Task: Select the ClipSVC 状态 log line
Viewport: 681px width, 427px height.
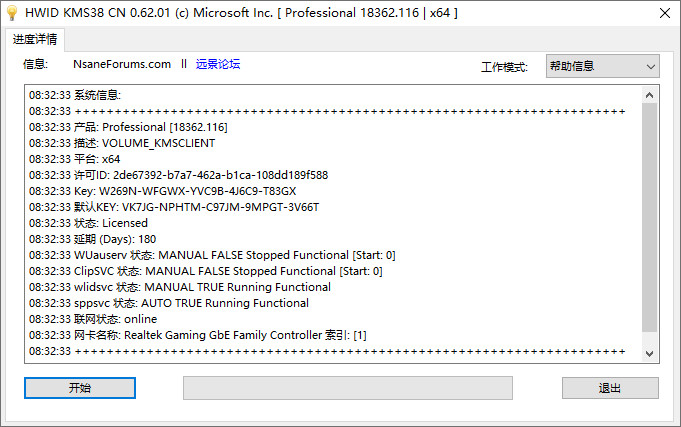Action: click(205, 271)
